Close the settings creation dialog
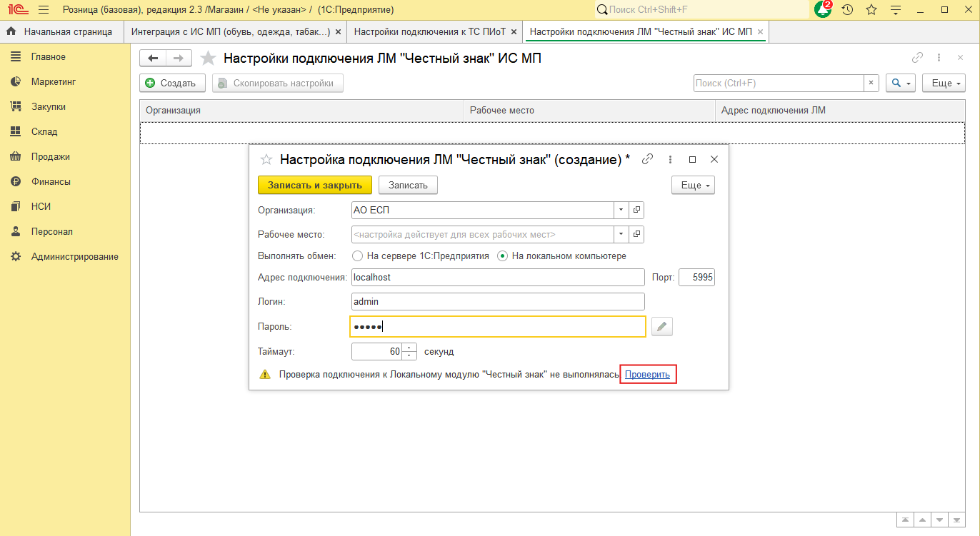Screen dimensions: 980x536 [x=714, y=160]
